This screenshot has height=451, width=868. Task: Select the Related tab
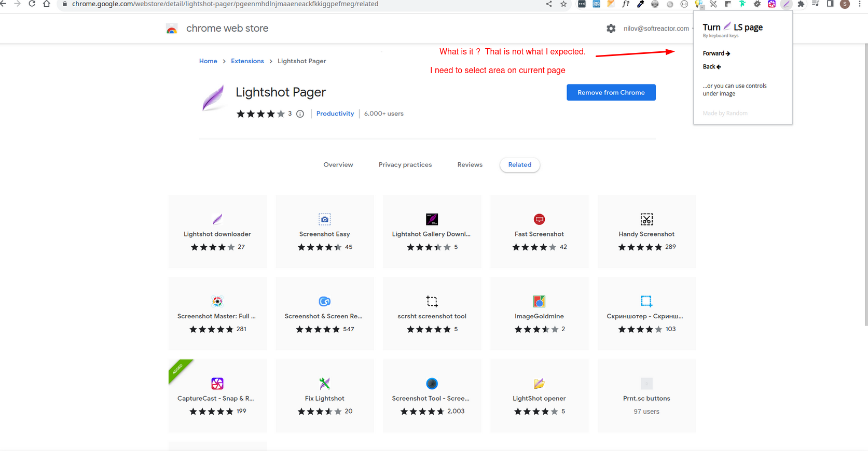(520, 165)
